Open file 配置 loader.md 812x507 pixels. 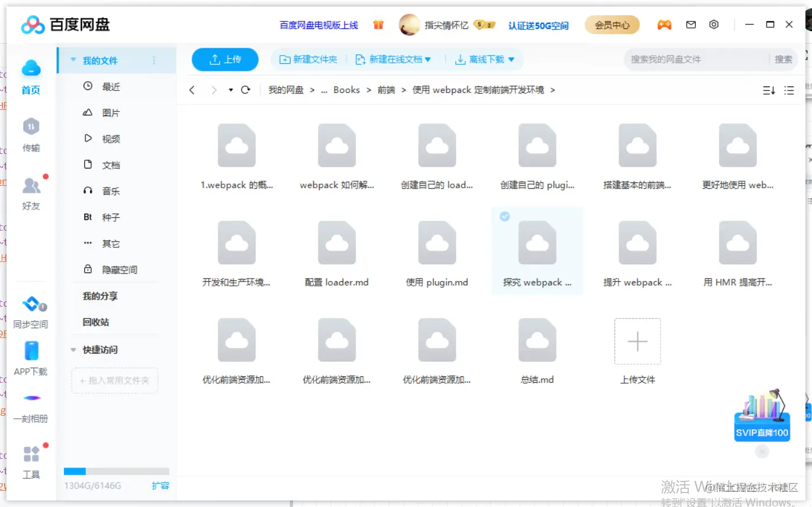coord(337,254)
